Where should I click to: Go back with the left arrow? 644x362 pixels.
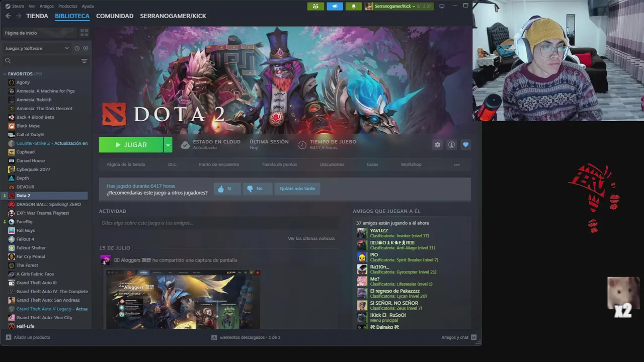tap(8, 16)
